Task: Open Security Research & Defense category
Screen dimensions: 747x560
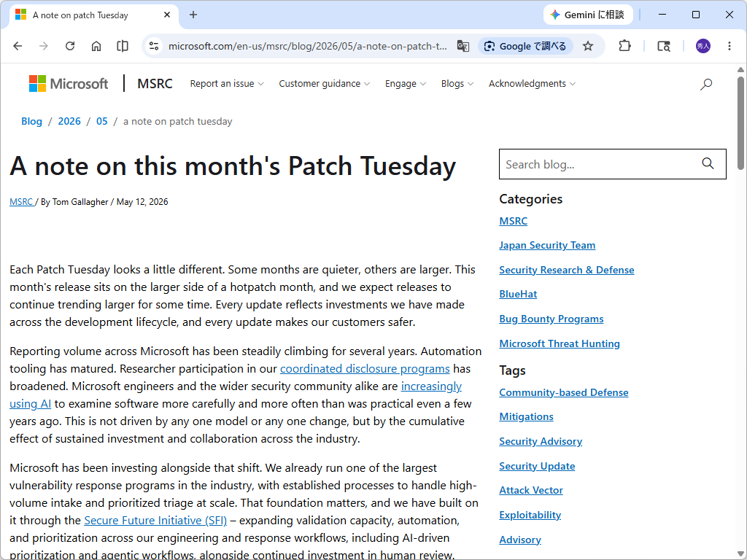Action: [x=566, y=270]
